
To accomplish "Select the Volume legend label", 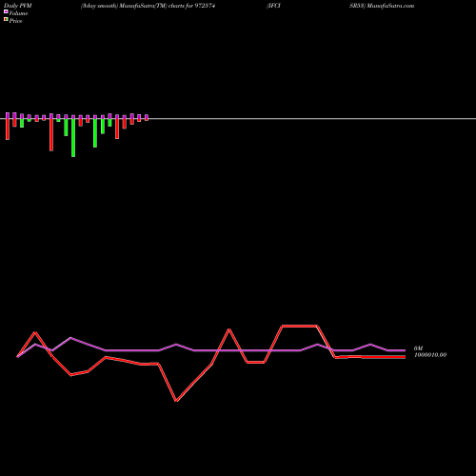I will tap(18, 13).
